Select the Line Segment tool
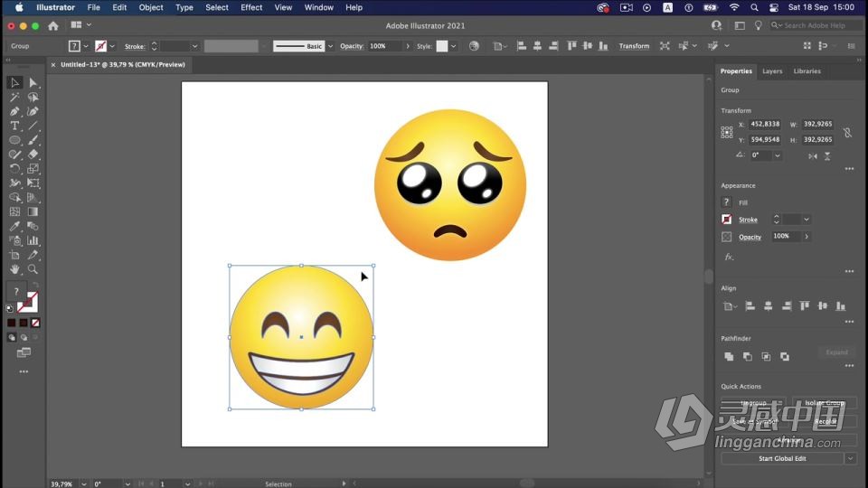 33,127
